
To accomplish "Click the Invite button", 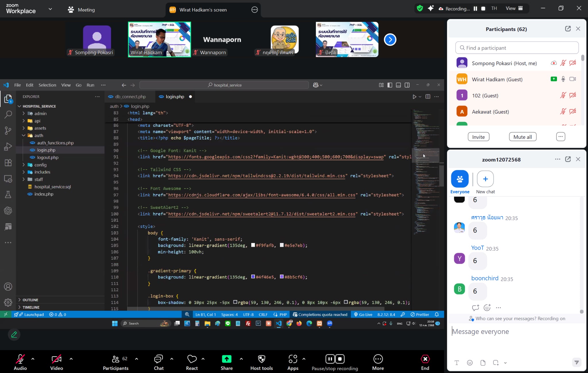I will pyautogui.click(x=478, y=137).
